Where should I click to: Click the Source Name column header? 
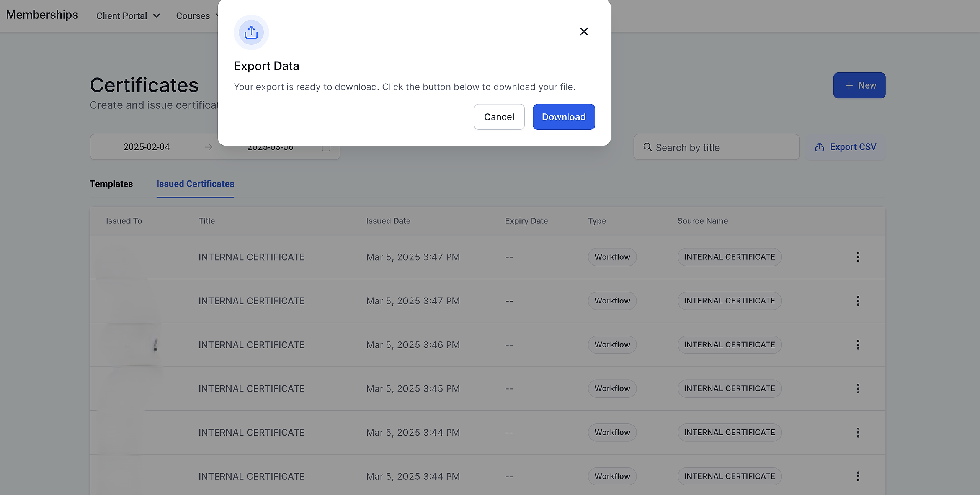coord(702,221)
